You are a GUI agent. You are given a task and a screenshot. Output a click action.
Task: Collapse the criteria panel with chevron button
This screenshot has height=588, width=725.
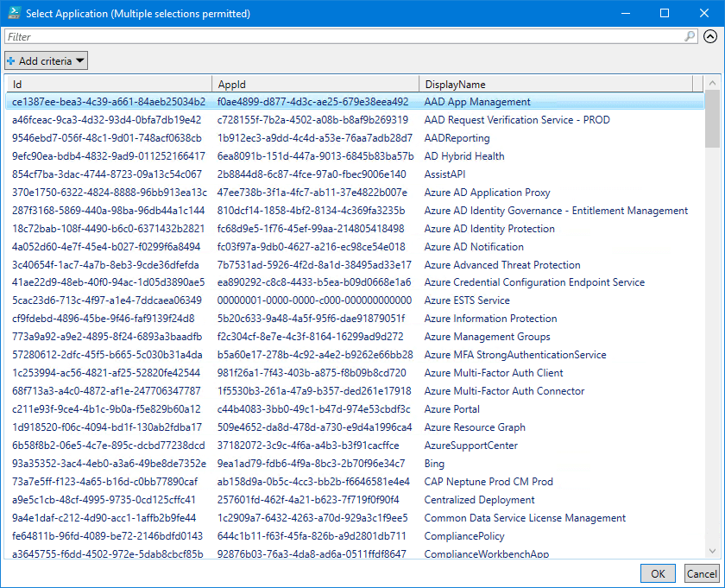click(x=710, y=36)
